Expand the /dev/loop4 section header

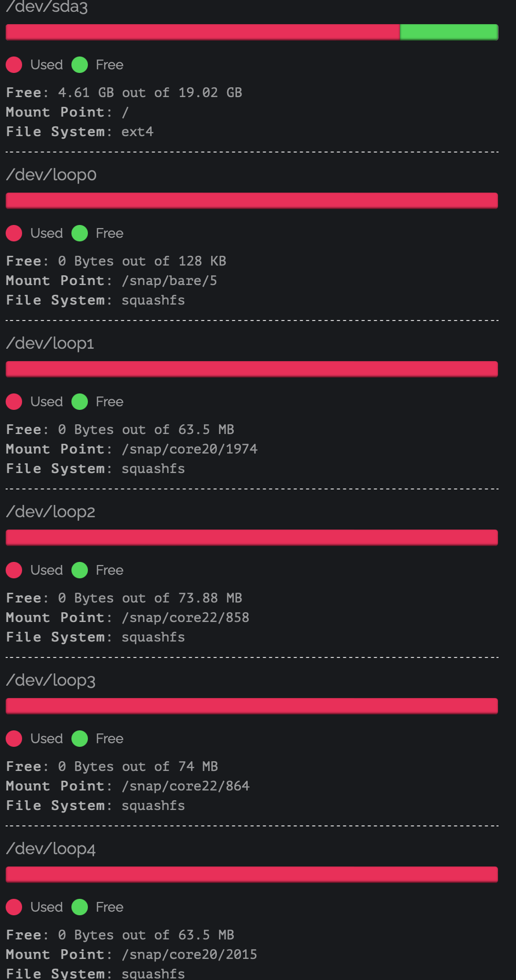pos(51,849)
